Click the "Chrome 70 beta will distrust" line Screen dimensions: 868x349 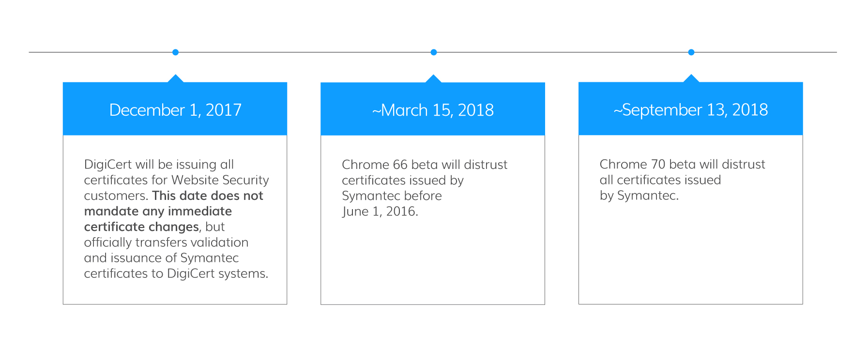[x=682, y=165]
